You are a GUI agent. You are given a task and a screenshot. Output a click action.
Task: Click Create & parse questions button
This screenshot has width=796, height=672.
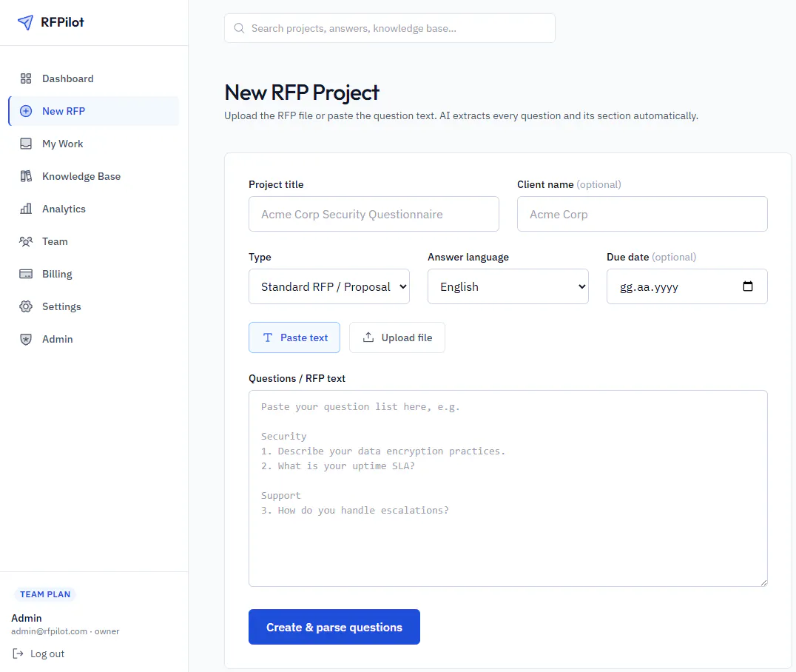(x=334, y=627)
